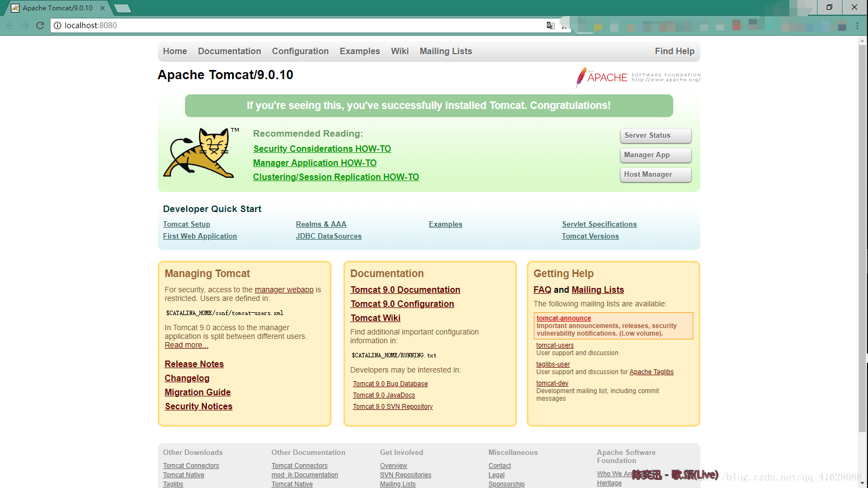The height and width of the screenshot is (488, 868).
Task: Open the Tomcat Setup link
Action: click(187, 224)
